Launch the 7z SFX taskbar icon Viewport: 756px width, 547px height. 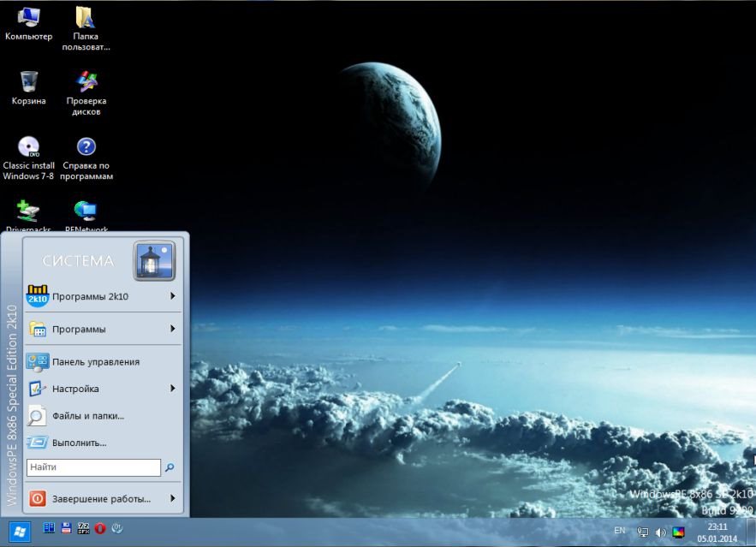(84, 531)
